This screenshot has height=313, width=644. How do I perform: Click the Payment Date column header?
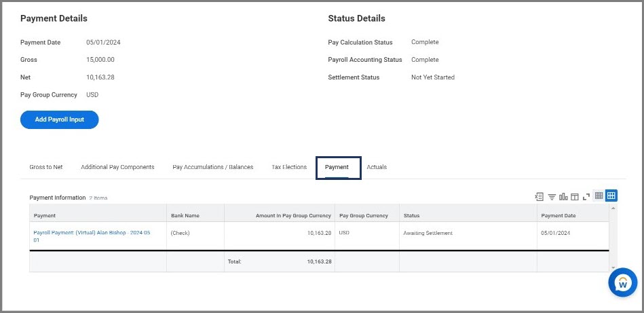click(x=559, y=216)
